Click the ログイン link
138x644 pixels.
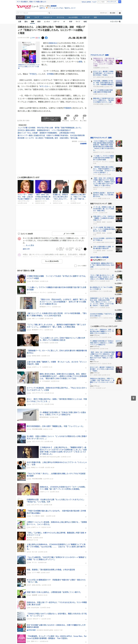(x=42, y=8)
